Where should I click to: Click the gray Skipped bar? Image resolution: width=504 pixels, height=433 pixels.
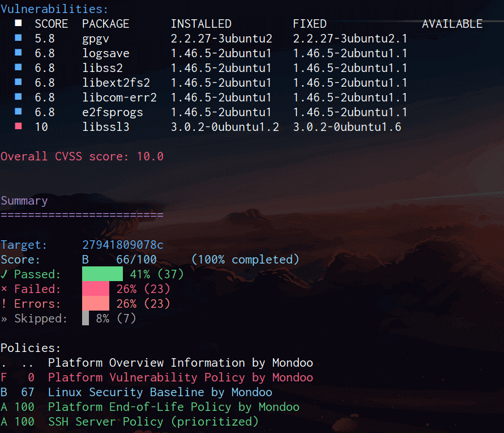[x=86, y=319]
